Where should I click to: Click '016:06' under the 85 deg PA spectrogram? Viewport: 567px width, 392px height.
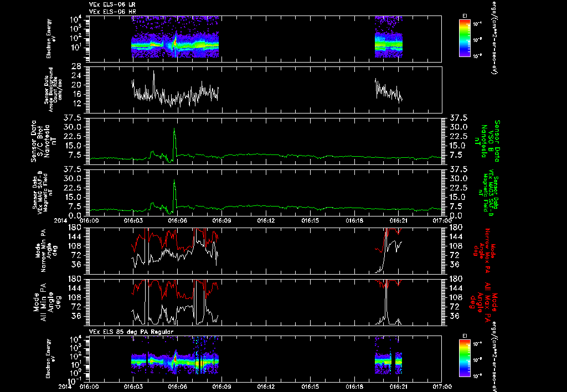pos(178,386)
